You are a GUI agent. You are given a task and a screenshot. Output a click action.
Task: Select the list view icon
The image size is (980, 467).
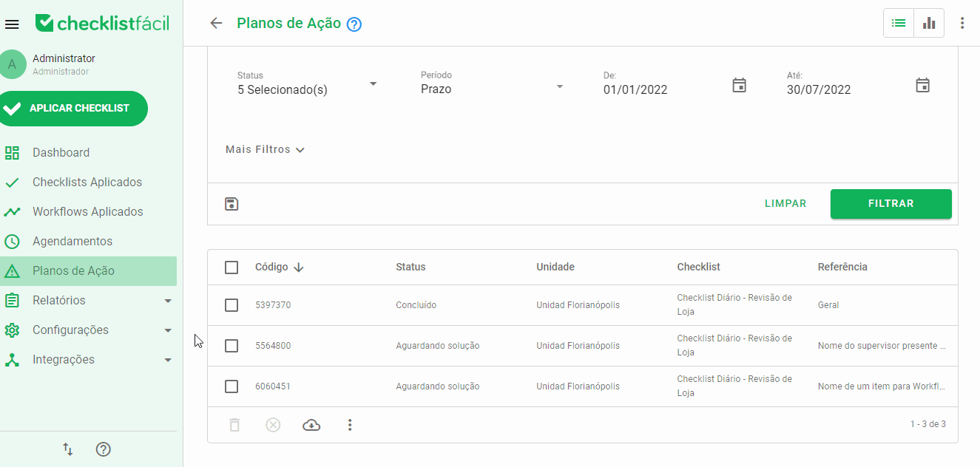coord(898,23)
